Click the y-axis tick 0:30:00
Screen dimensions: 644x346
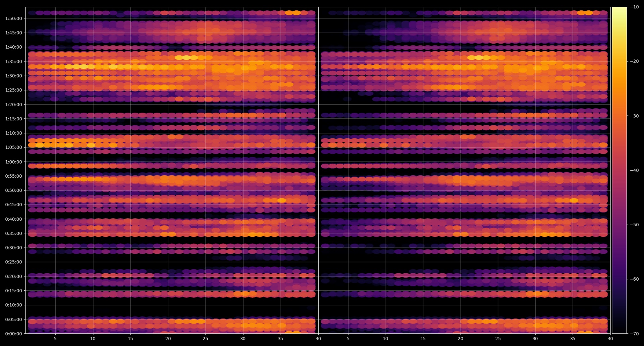coord(13,248)
